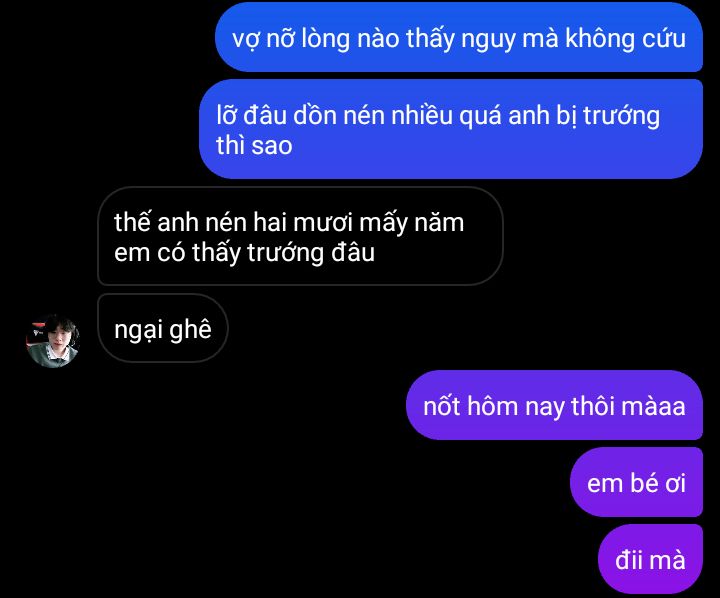Click the word "trướng" in the sent blue bubble
This screenshot has width=720, height=598.
pyautogui.click(x=621, y=116)
